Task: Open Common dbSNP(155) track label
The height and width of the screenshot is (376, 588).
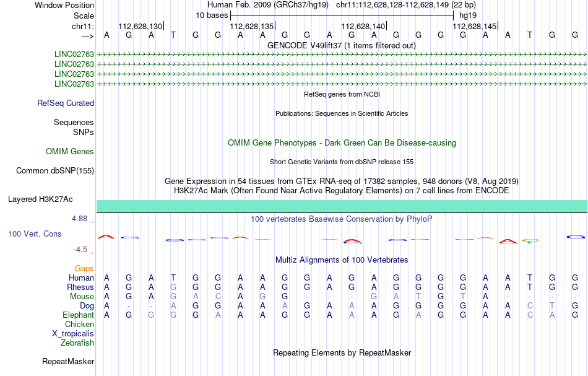Action: pyautogui.click(x=55, y=171)
